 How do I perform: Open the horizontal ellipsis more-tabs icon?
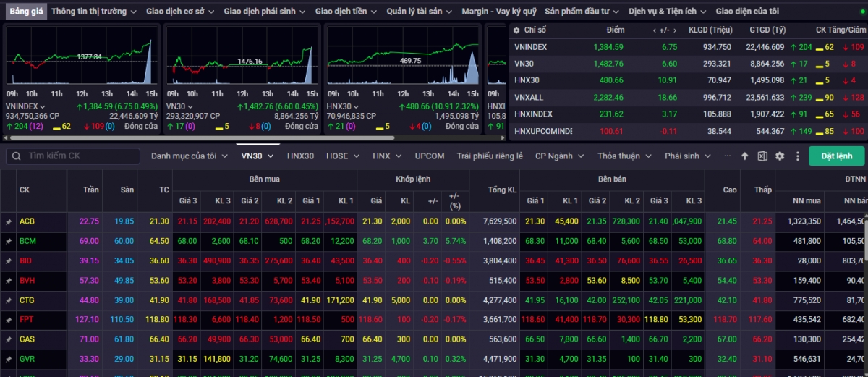[727, 156]
